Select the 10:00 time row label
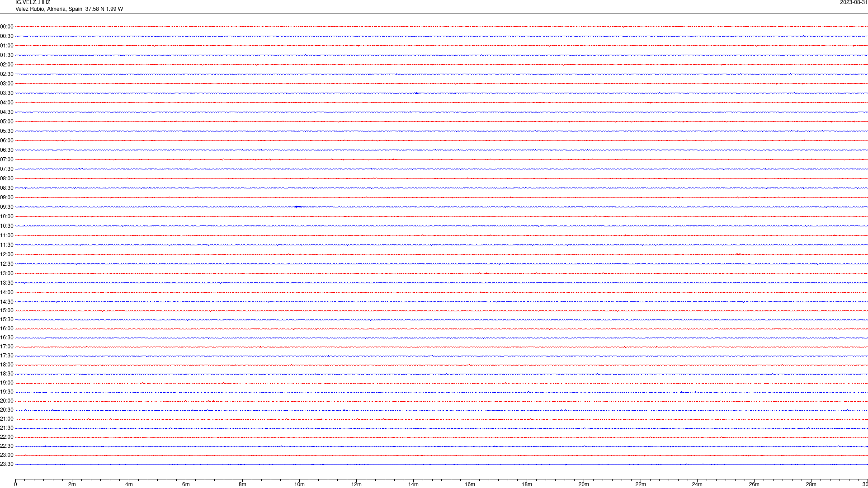This screenshot has width=868, height=488. click(x=7, y=216)
